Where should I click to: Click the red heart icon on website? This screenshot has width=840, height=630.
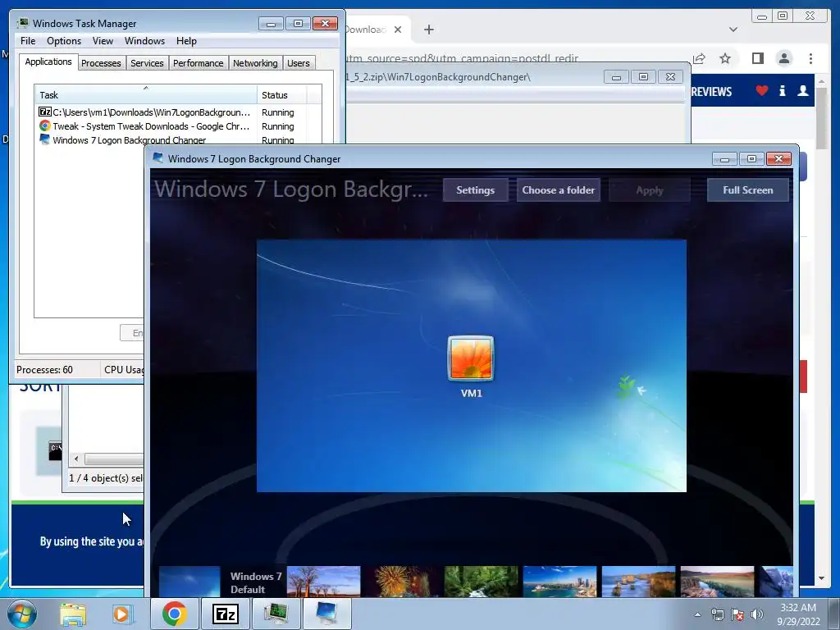click(x=762, y=90)
